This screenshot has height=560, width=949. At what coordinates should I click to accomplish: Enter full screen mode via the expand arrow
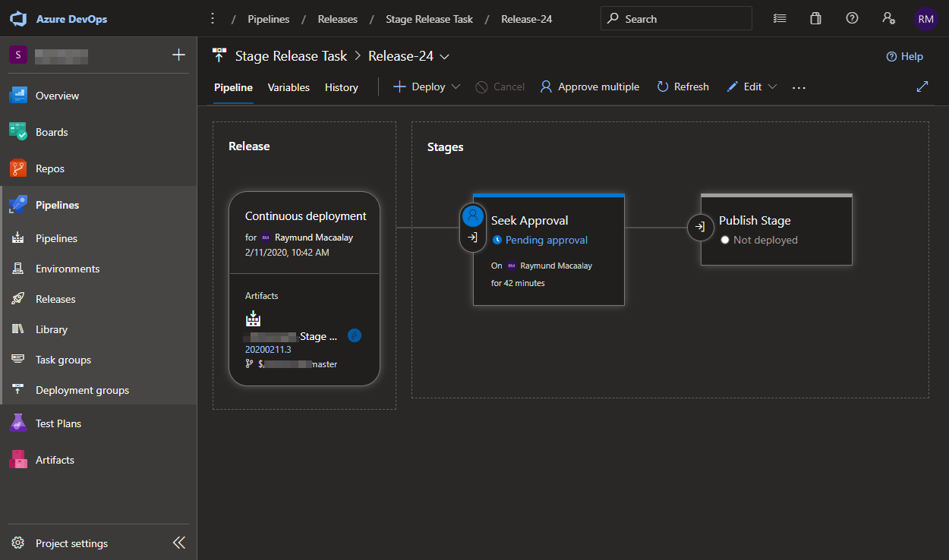(x=922, y=87)
